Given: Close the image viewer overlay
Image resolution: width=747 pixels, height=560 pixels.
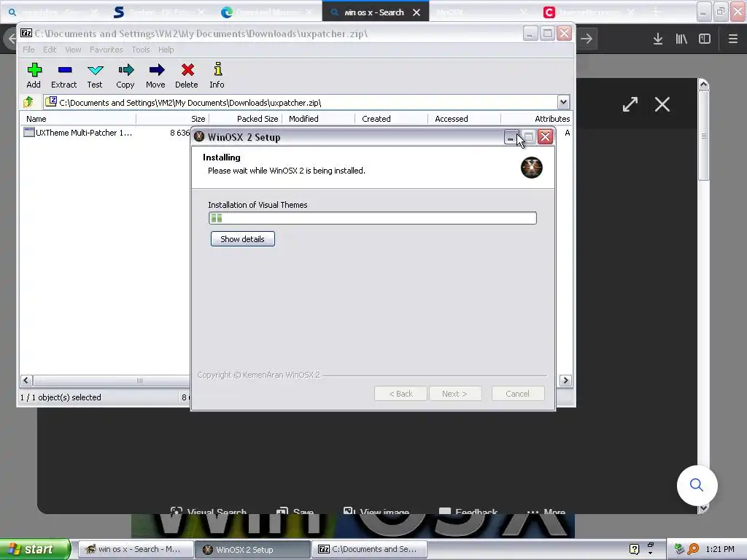Looking at the screenshot, I should point(662,104).
